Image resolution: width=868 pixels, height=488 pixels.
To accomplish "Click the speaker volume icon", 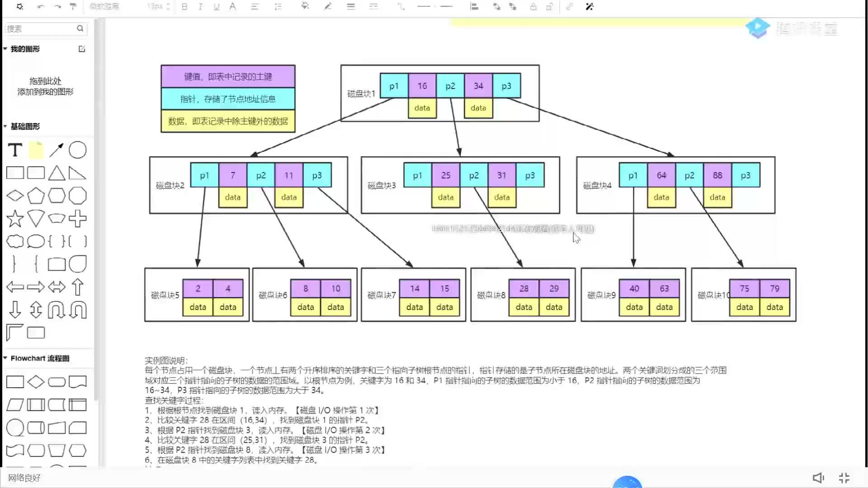I will click(x=818, y=478).
